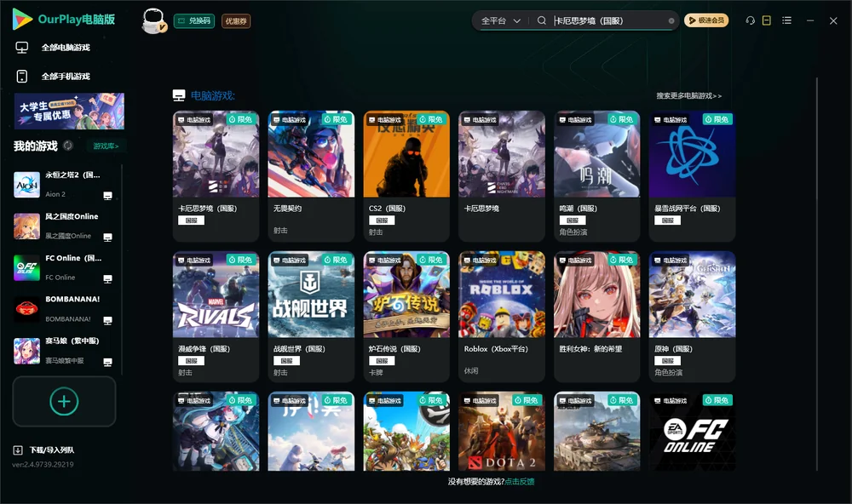Open the 大学生专属优惠 banner

point(69,112)
